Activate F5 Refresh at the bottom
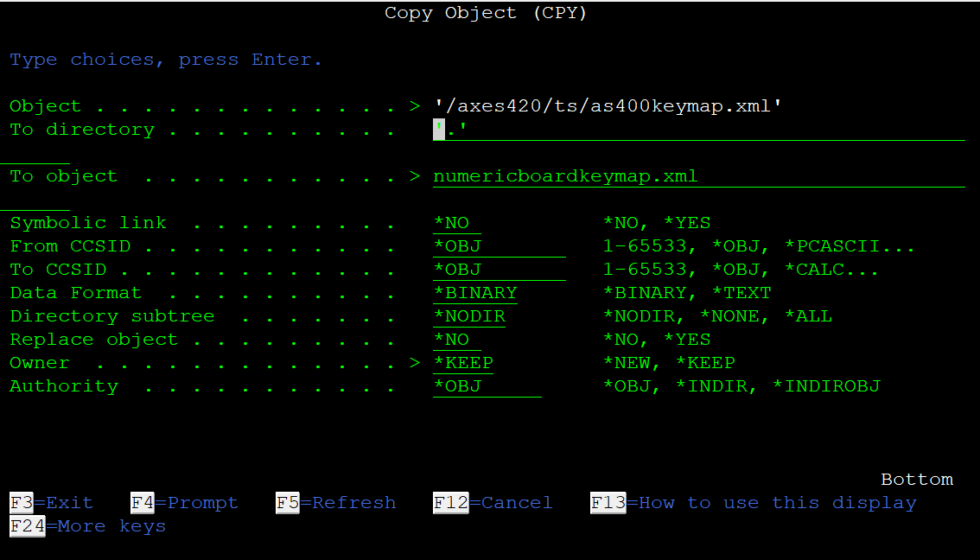Image resolution: width=980 pixels, height=560 pixels. tap(335, 503)
